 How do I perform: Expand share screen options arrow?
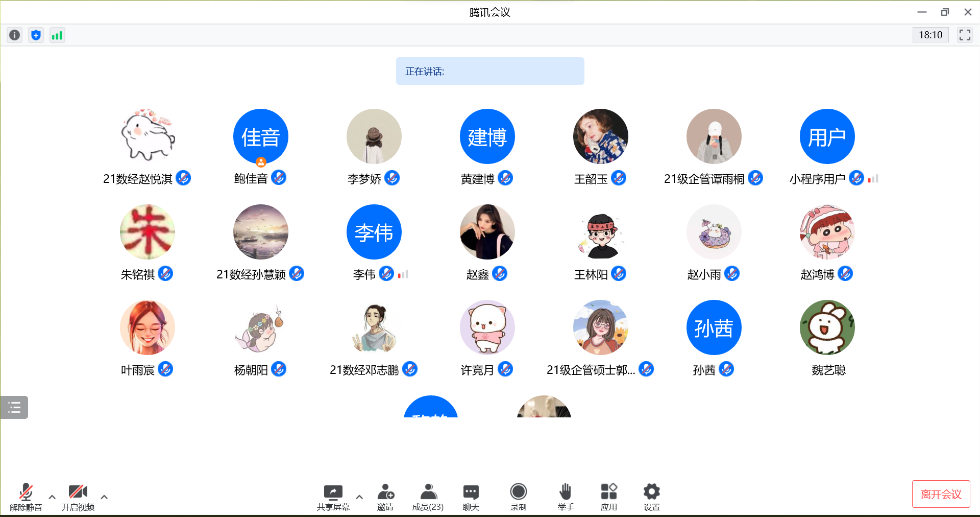pyautogui.click(x=359, y=497)
